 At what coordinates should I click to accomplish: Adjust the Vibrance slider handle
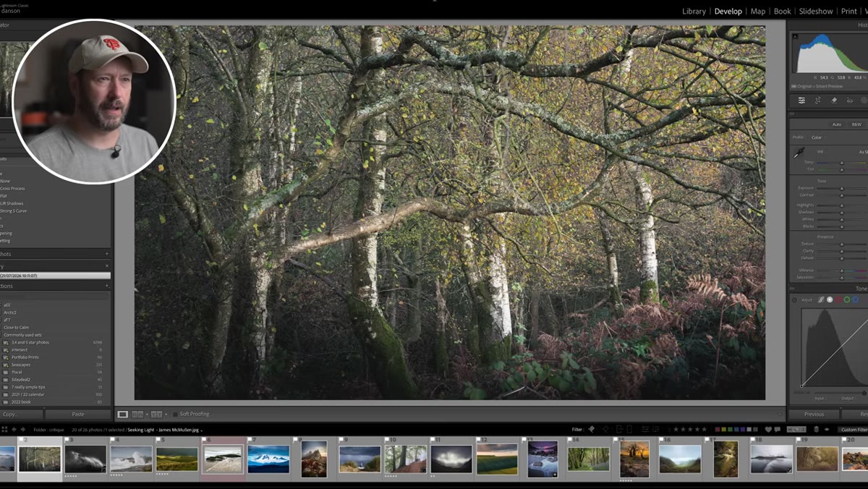(x=841, y=271)
